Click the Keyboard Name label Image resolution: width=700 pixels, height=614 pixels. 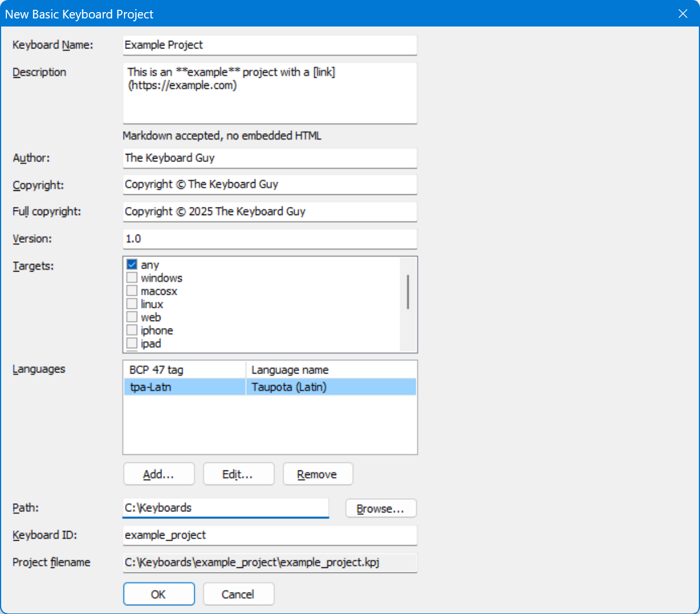[x=53, y=45]
